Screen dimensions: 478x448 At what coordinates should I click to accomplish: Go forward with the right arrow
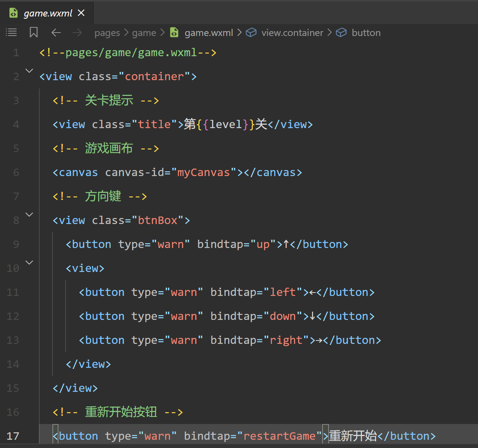(77, 33)
